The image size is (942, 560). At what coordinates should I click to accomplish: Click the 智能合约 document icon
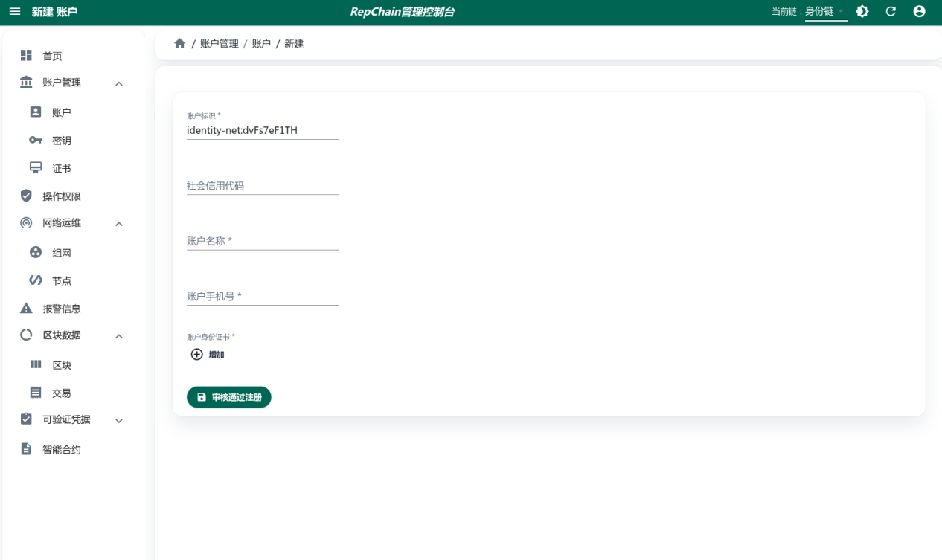26,448
